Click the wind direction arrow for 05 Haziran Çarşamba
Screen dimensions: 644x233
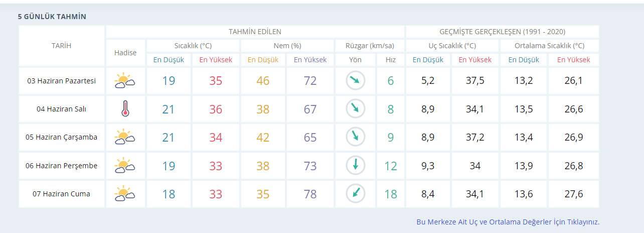click(355, 137)
